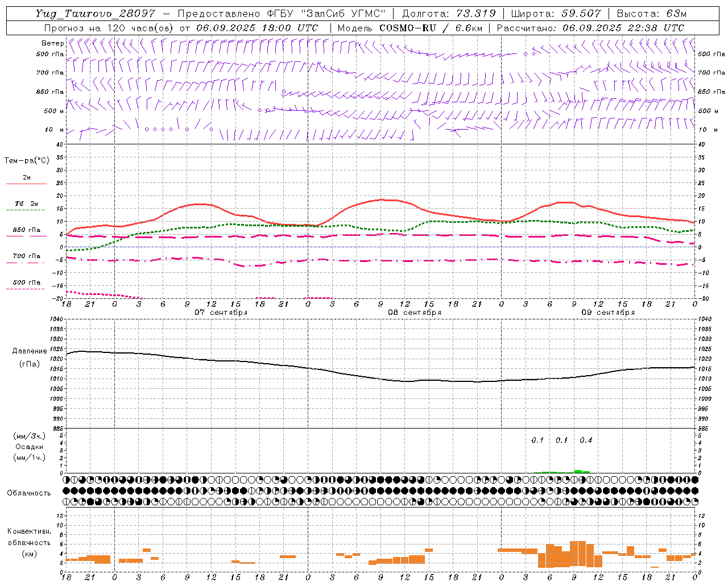This screenshot has width=728, height=582.
Task: Click the 700 гПа temperature legend entry
Action: point(27,256)
